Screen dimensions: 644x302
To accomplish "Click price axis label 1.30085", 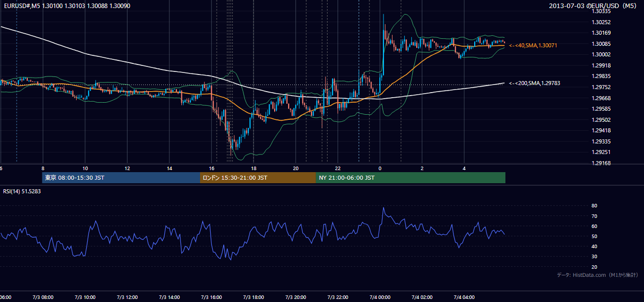I will (601, 44).
